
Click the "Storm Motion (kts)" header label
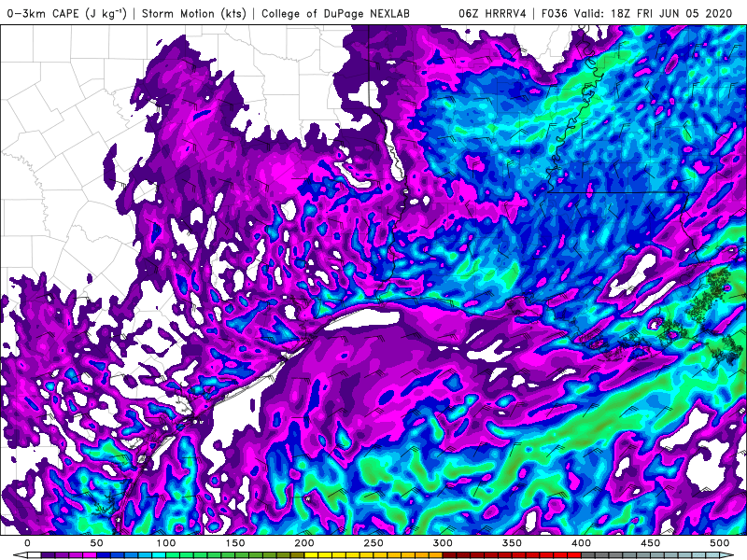tap(194, 13)
